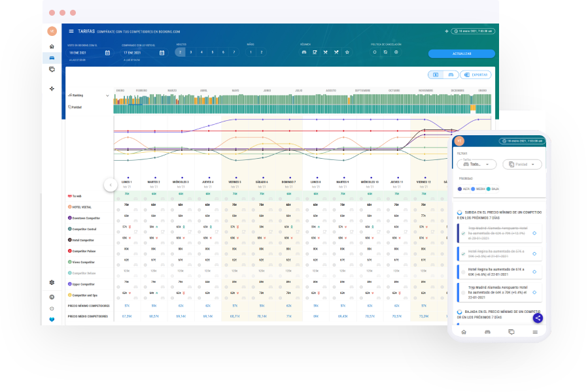The image size is (588, 392).
Task: Open settings gear in desktop sidebar
Action: click(x=52, y=283)
